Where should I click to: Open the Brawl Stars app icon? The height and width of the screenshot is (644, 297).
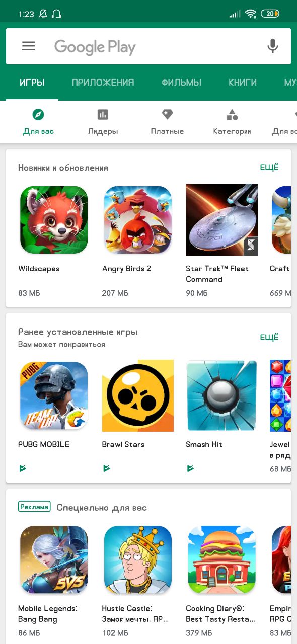coord(138,395)
